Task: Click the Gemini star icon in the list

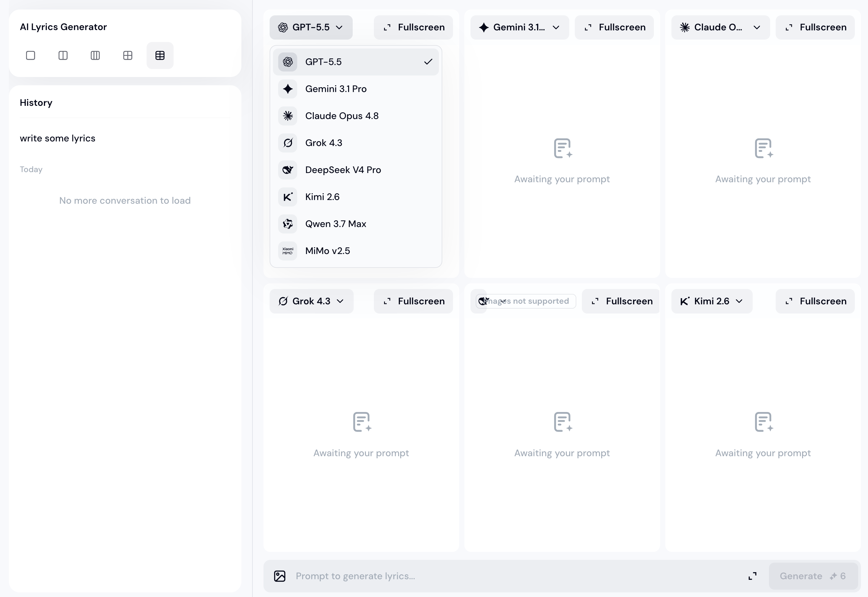Action: [x=288, y=89]
